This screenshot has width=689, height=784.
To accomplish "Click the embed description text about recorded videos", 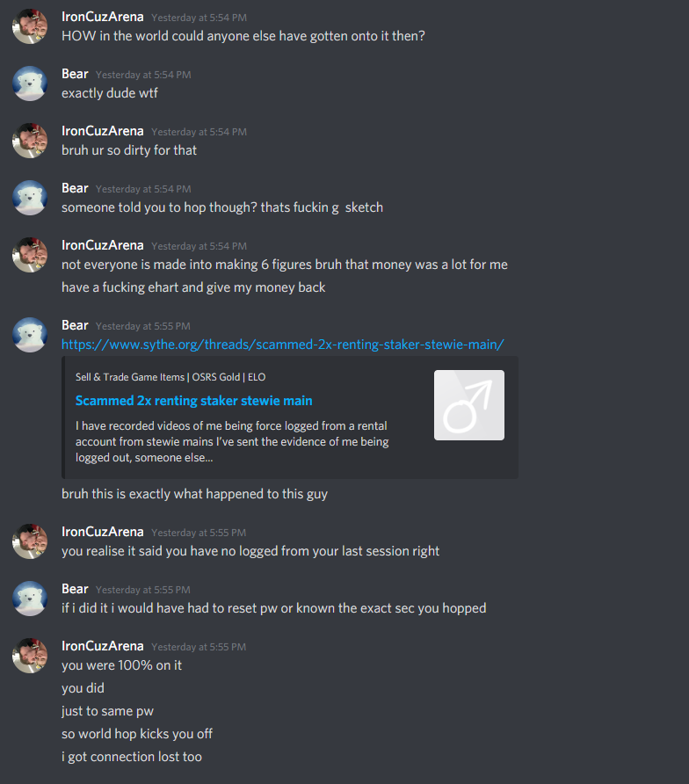I will coord(232,441).
